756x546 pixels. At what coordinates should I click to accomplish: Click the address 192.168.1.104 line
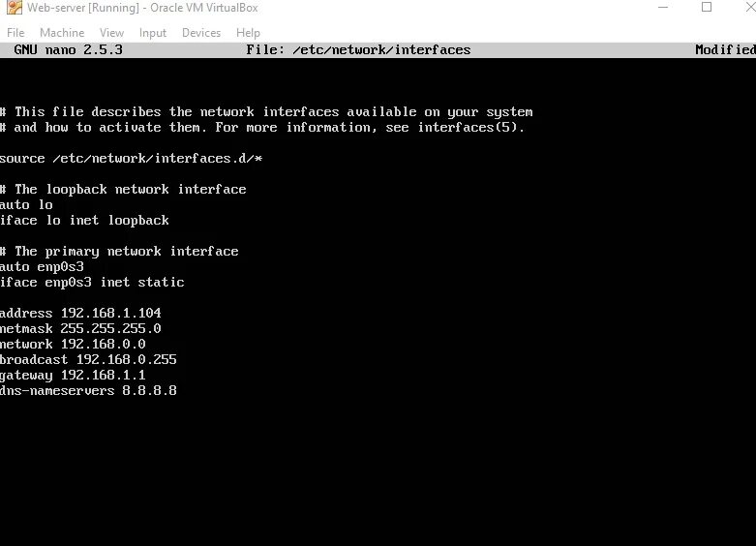[x=80, y=313]
